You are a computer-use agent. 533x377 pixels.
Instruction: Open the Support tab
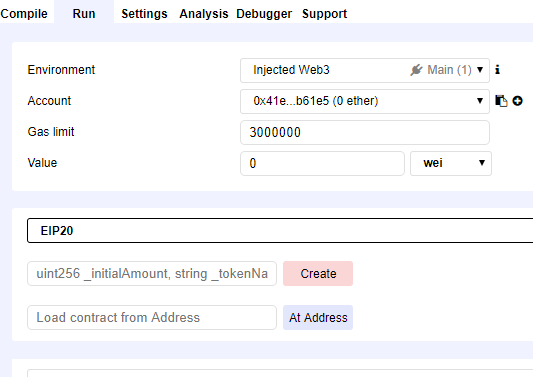click(x=324, y=14)
